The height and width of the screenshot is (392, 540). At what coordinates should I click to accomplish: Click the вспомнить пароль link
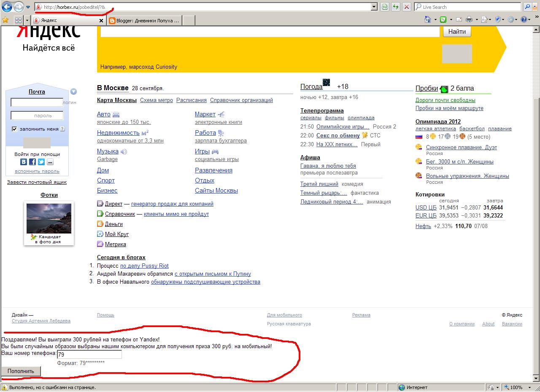click(x=37, y=171)
